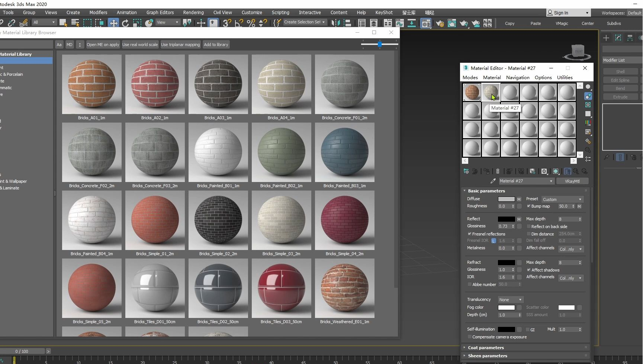The width and height of the screenshot is (643, 364).
Task: Select the Select and Rotate tool
Action: coord(125,23)
